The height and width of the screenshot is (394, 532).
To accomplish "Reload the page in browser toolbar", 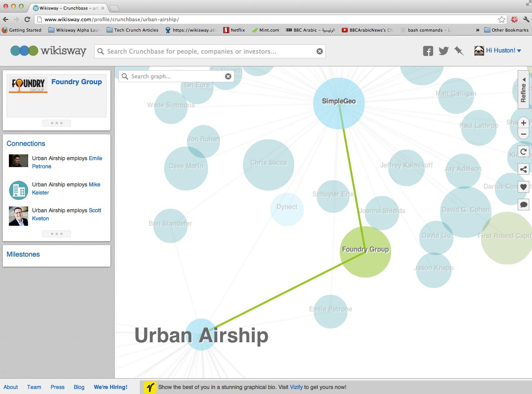I will click(x=27, y=19).
